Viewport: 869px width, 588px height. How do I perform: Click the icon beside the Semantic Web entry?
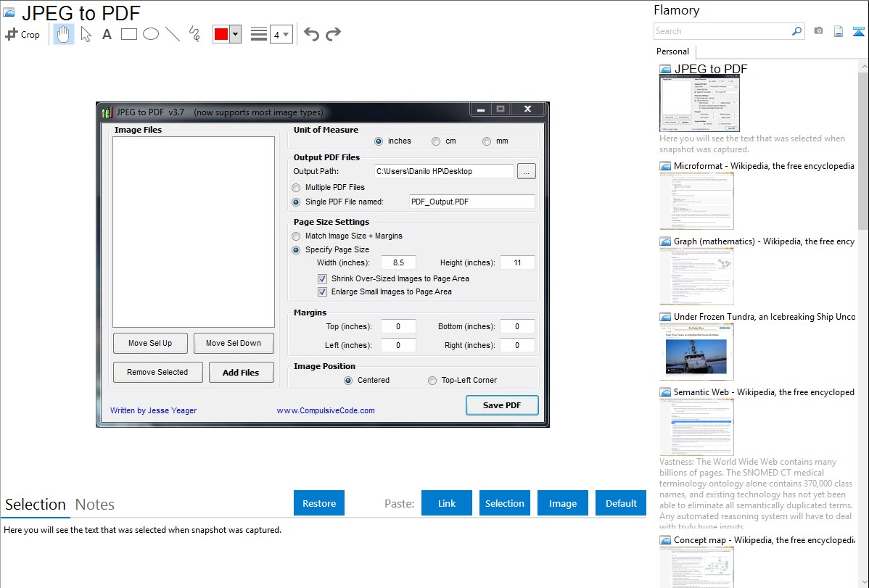(x=665, y=392)
